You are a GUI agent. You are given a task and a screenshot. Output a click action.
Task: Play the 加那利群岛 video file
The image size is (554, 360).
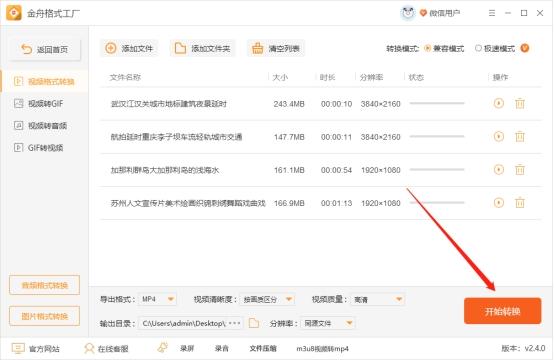coord(499,170)
